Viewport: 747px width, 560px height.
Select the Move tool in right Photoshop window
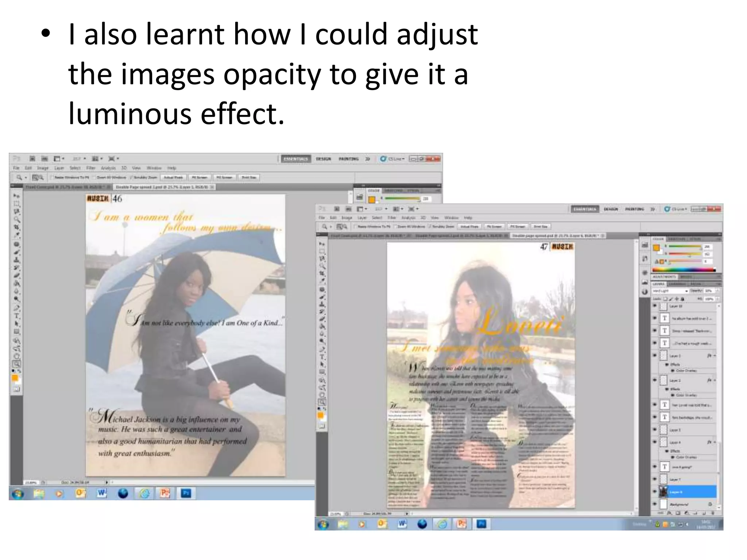[x=322, y=244]
